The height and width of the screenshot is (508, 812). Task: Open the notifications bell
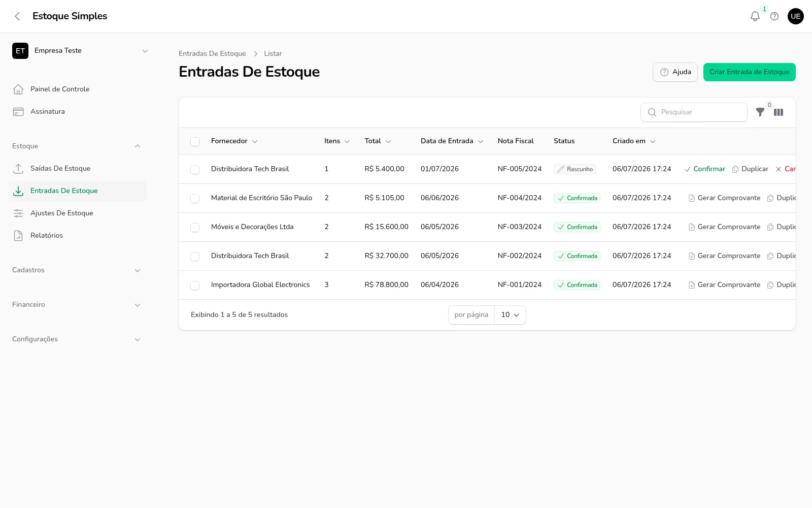pos(755,16)
